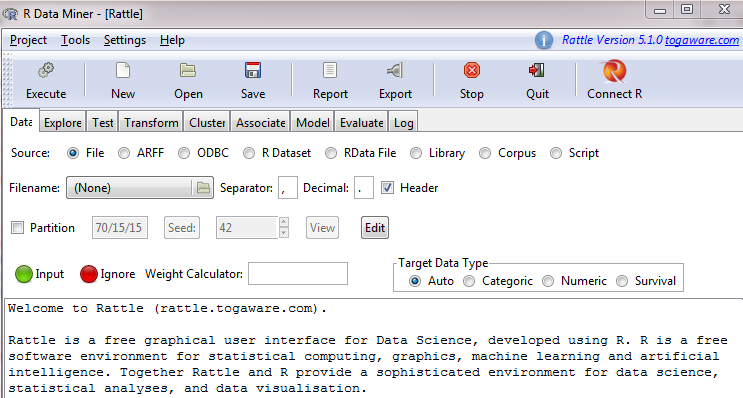Minimize the R Data Miner window

click(660, 9)
